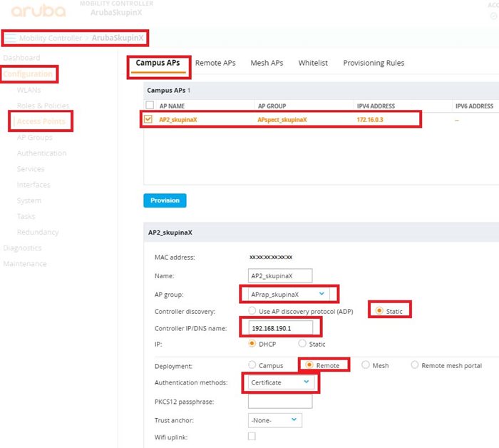Sort by the AP GROUP column header
The image size is (499, 448).
[272, 106]
